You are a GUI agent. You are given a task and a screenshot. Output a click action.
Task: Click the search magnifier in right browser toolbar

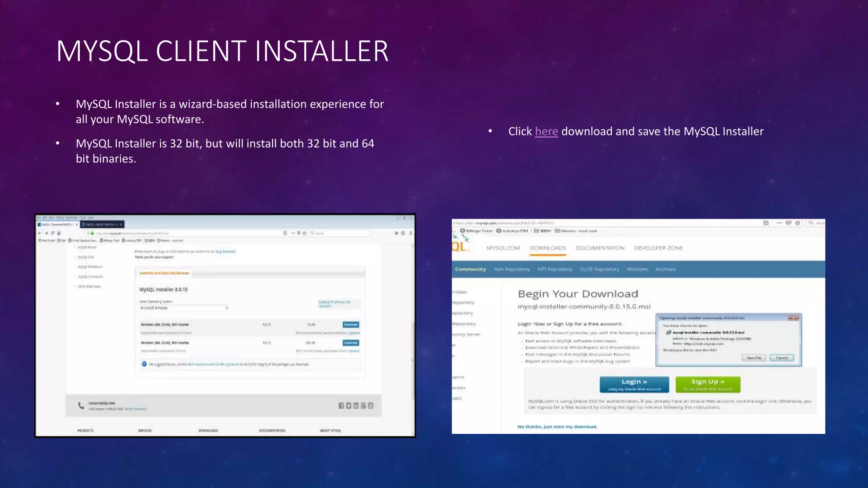811,223
